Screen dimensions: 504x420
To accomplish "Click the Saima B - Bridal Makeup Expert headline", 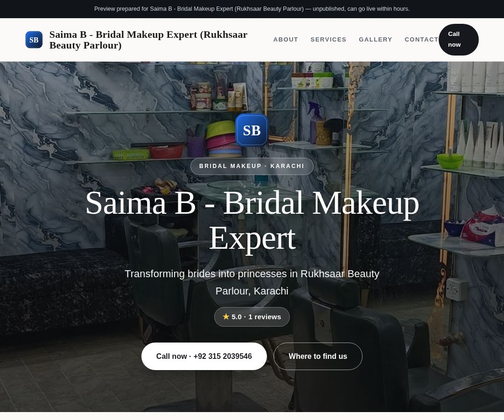I will click(252, 220).
